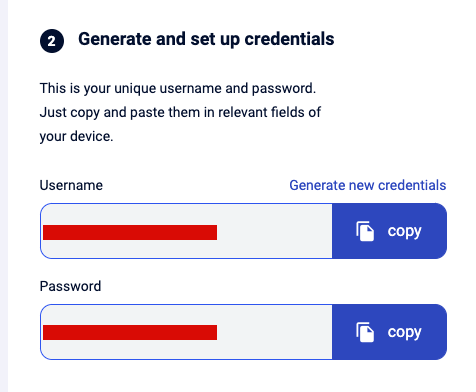Click the Password field label
The width and height of the screenshot is (476, 392).
(x=70, y=286)
